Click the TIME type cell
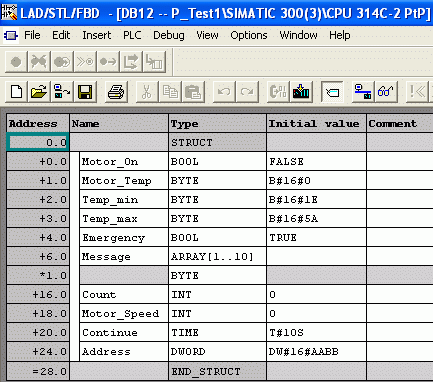 click(x=218, y=333)
